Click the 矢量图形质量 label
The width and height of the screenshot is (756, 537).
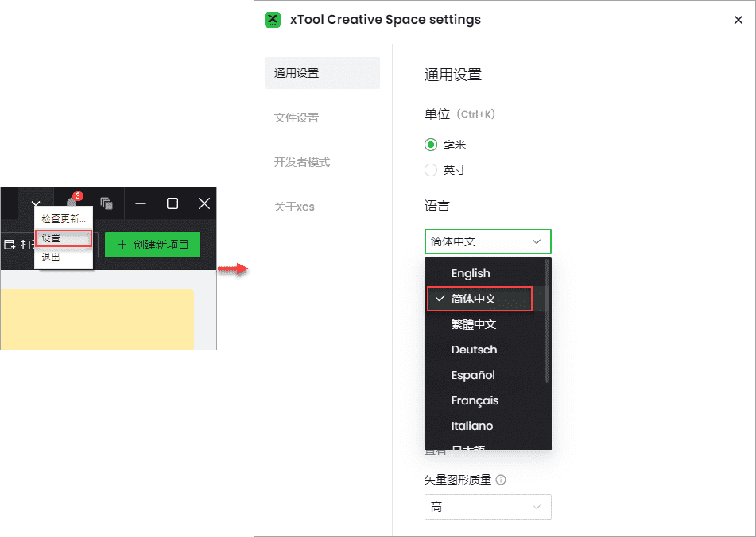tap(458, 480)
